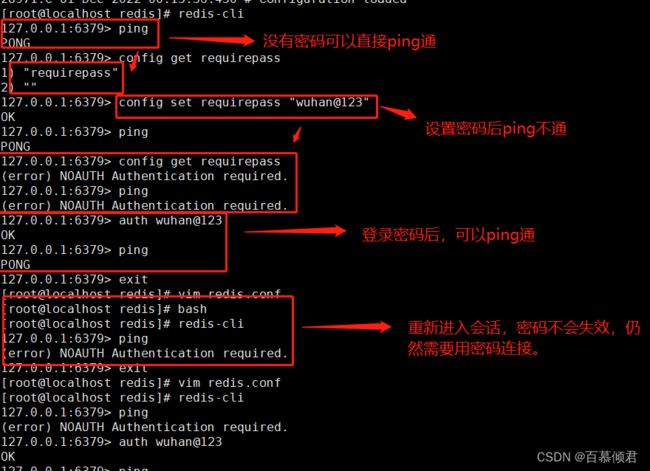The image size is (650, 471).
Task: Click the CSDN @百慕倾君 watermark
Action: [x=587, y=457]
